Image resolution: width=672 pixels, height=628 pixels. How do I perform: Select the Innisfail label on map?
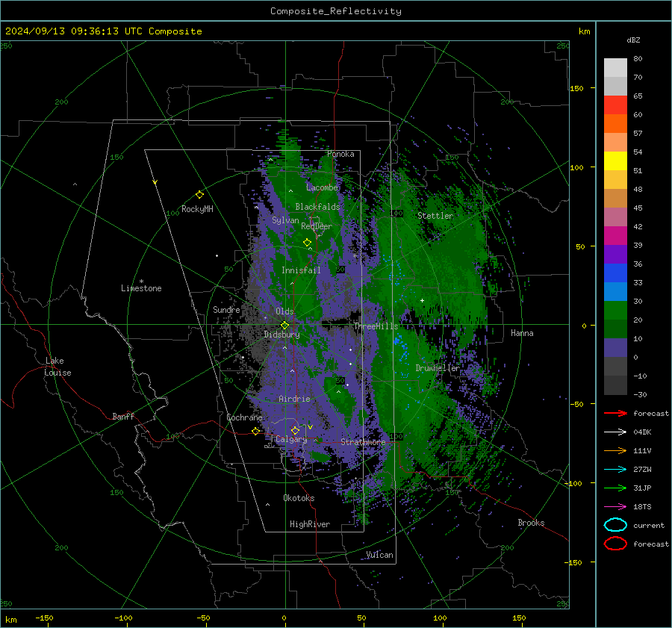[x=301, y=270]
